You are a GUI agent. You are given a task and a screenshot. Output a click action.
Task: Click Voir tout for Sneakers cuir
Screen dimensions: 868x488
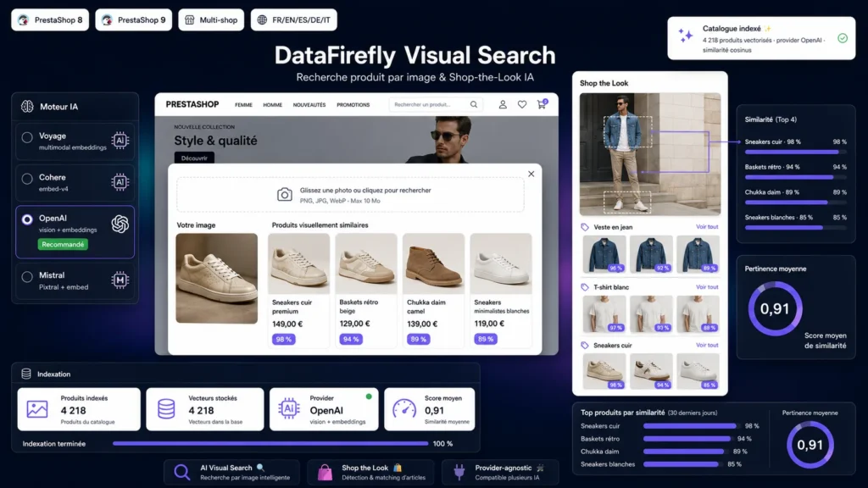tap(707, 346)
